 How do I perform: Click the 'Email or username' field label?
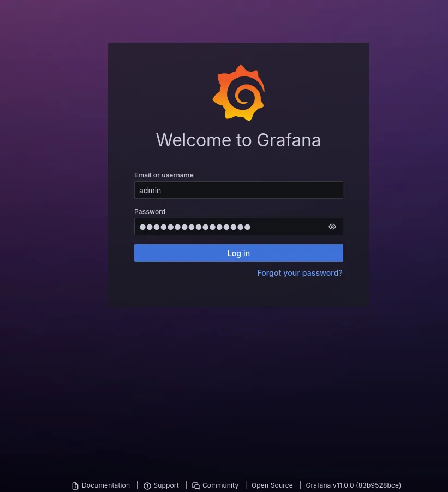click(x=164, y=175)
